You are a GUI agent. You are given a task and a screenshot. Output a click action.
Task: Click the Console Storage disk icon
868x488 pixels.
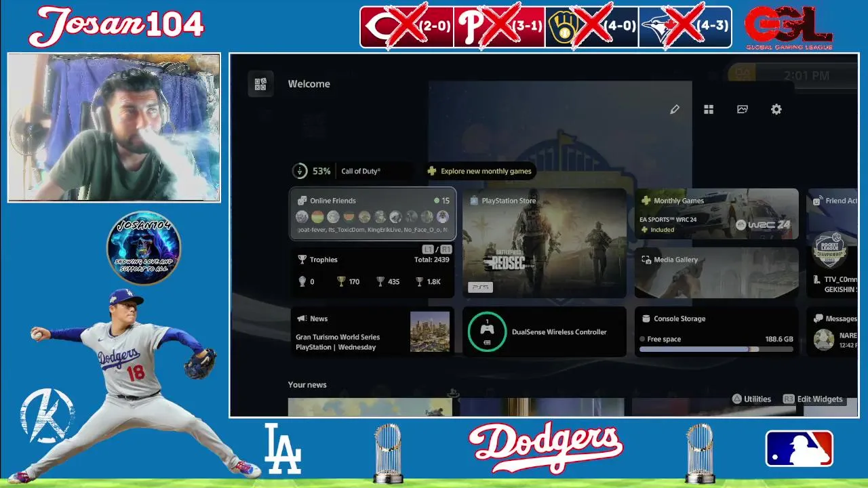pos(646,319)
